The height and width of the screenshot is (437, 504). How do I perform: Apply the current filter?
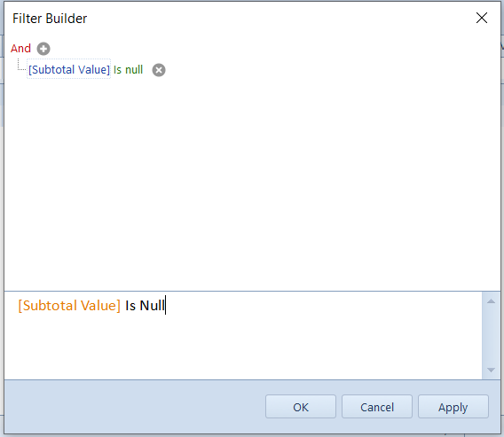tap(453, 407)
